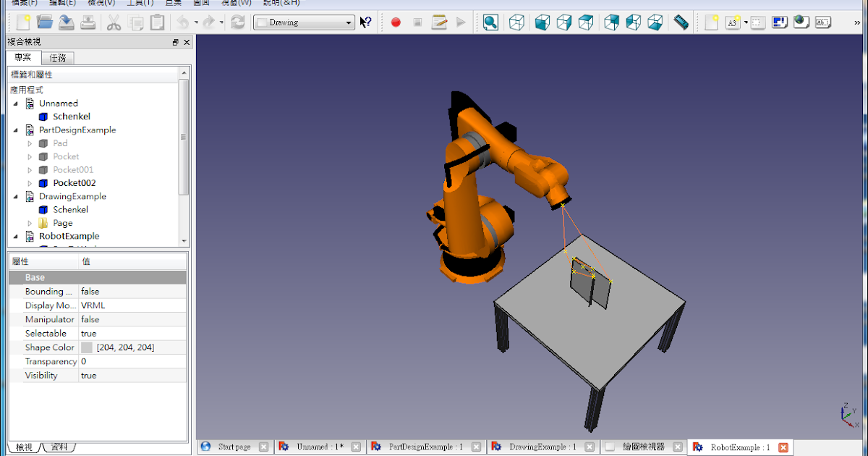Insert a new drawing page icon
868x456 pixels.
(712, 22)
